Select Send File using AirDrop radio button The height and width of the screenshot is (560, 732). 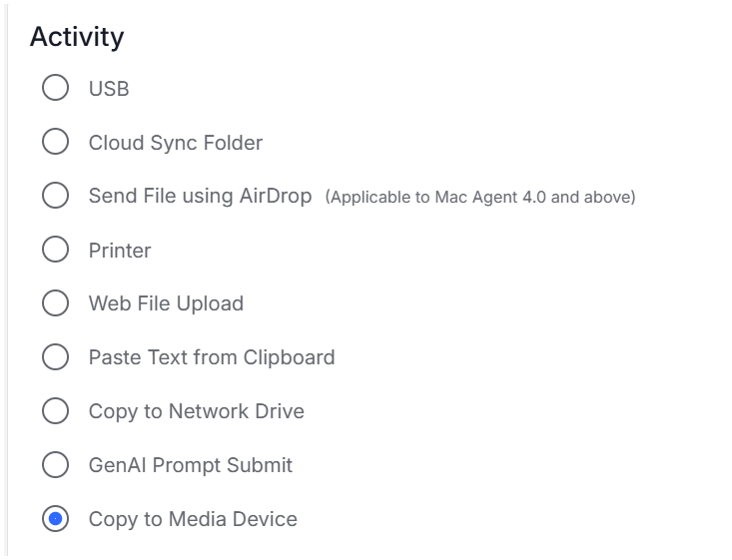55,195
